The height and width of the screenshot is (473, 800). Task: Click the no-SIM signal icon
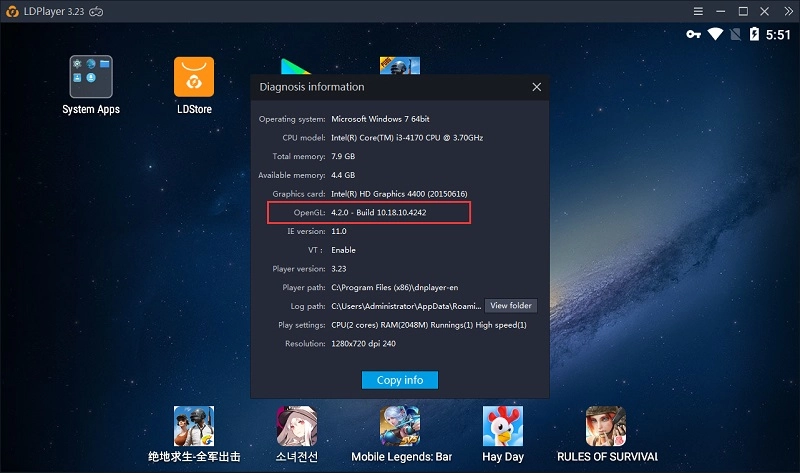click(736, 34)
